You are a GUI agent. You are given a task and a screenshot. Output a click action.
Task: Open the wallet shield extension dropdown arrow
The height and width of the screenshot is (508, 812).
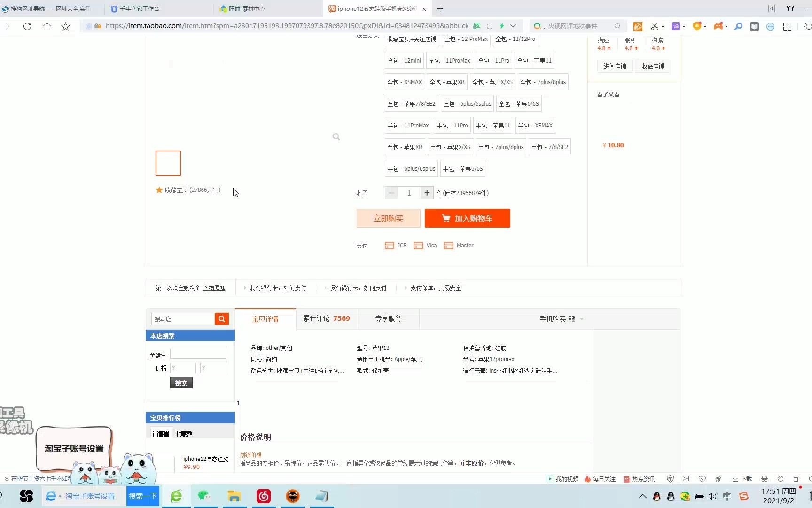coord(705,27)
